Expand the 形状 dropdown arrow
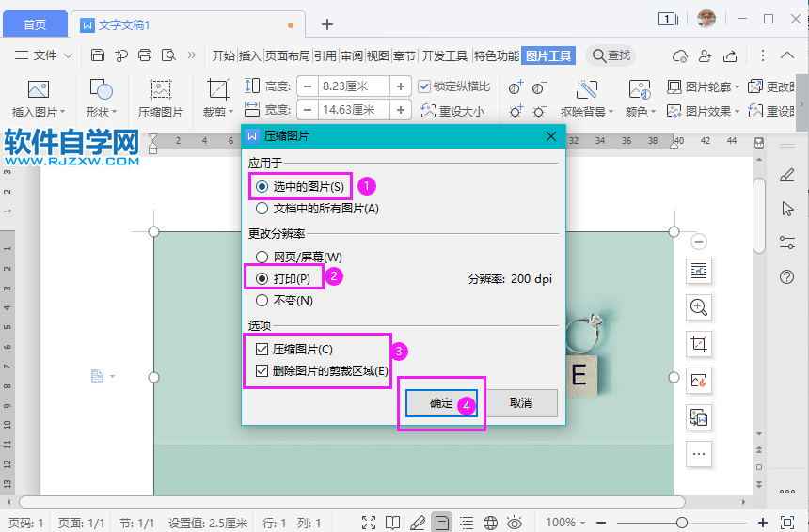 pyautogui.click(x=115, y=112)
